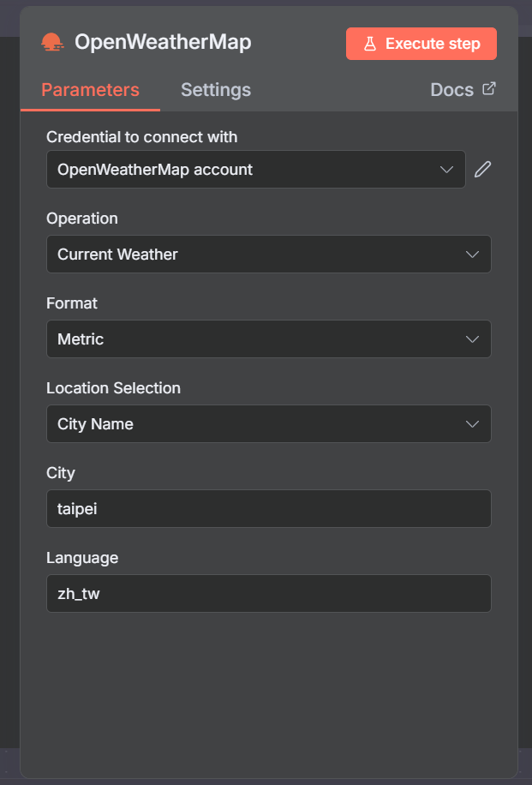Screen dimensions: 532x785
Task: Click the chevron arrow in the Credential field
Action: pos(446,170)
